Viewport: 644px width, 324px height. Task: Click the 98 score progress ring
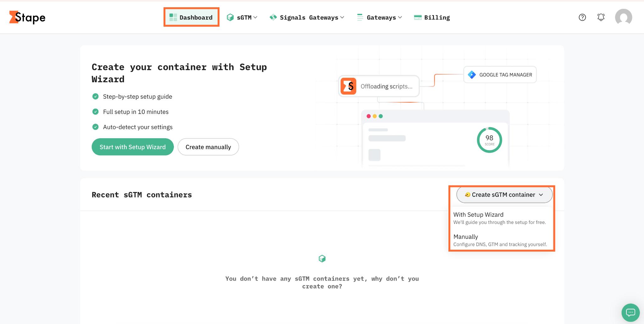tap(489, 140)
